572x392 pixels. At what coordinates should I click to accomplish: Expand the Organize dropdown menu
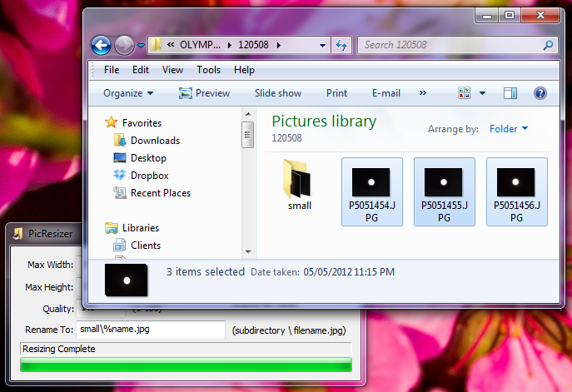point(128,93)
